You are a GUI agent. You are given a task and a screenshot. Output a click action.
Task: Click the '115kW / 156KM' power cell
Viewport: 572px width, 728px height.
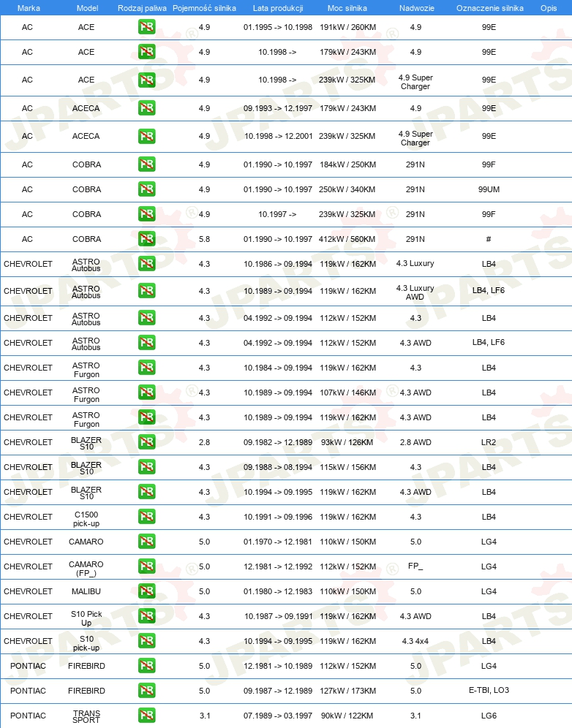347,467
